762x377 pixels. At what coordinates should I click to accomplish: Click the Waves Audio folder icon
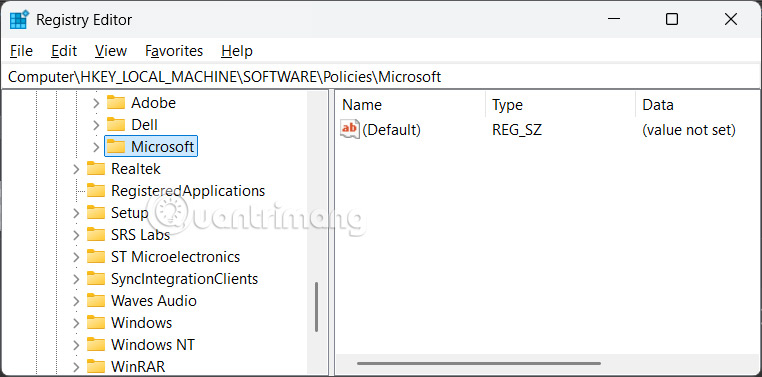click(96, 301)
